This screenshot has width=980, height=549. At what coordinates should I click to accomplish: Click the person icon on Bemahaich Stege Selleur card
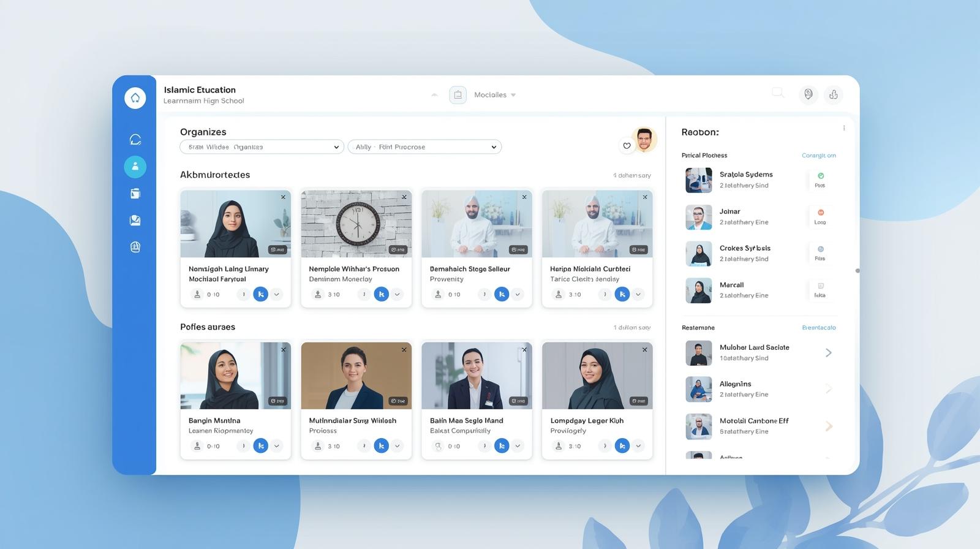[438, 295]
